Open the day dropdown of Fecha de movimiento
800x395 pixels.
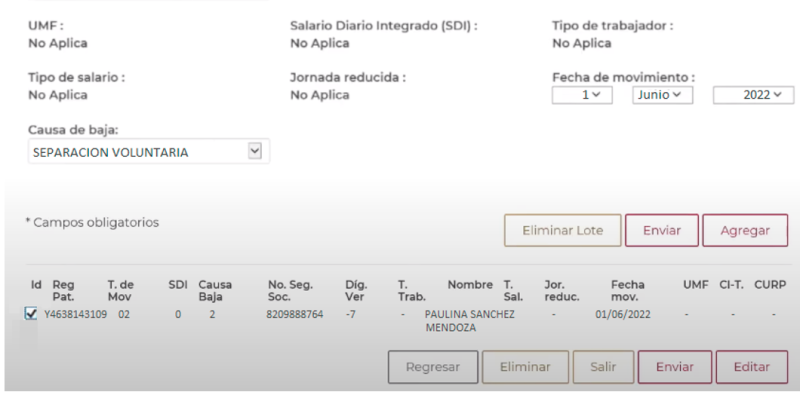click(x=582, y=95)
